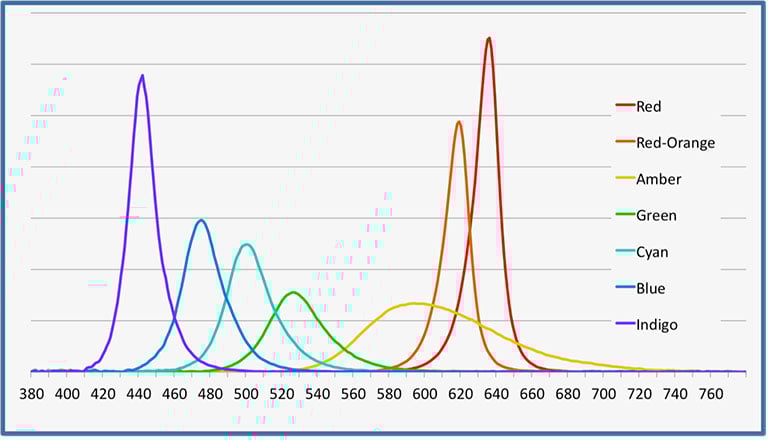Select the Cyan legend line swatch
The width and height of the screenshot is (770, 440).
626,250
